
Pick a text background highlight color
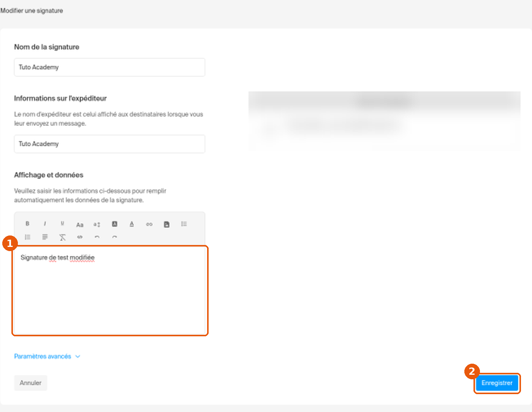point(114,224)
